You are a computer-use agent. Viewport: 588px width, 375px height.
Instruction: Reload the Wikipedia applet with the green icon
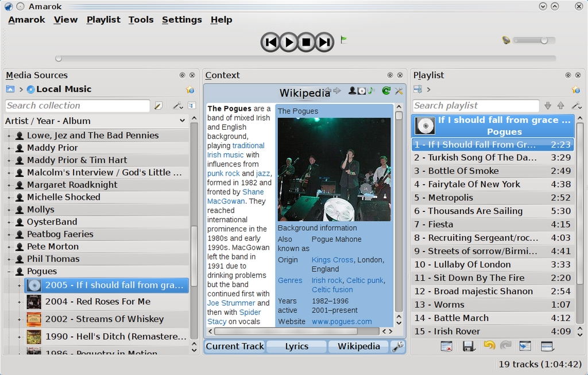click(386, 91)
